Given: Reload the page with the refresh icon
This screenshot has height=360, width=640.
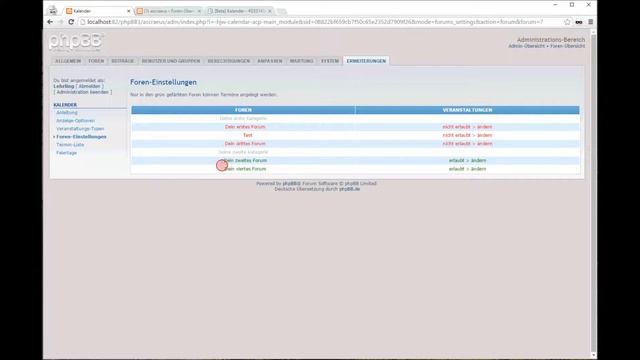Looking at the screenshot, I should [71, 22].
